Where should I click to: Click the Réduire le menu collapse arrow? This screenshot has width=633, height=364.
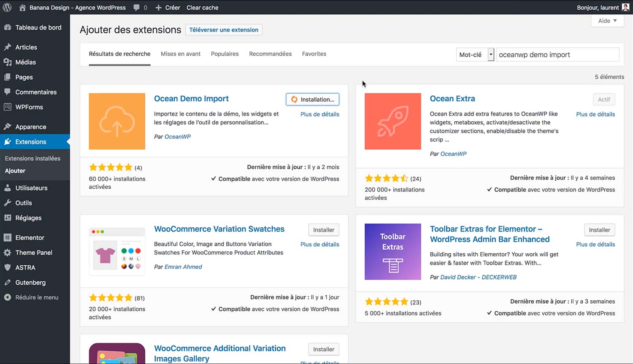click(8, 297)
